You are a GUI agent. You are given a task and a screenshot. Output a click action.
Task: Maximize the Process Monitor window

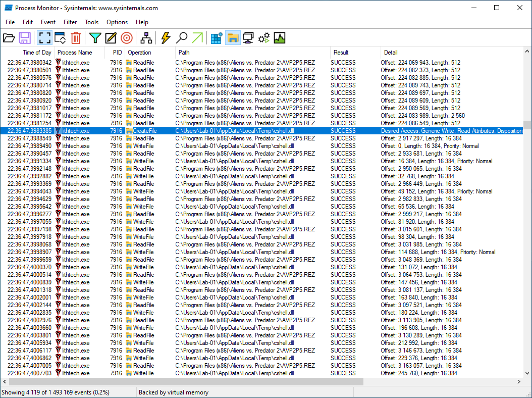pos(497,8)
